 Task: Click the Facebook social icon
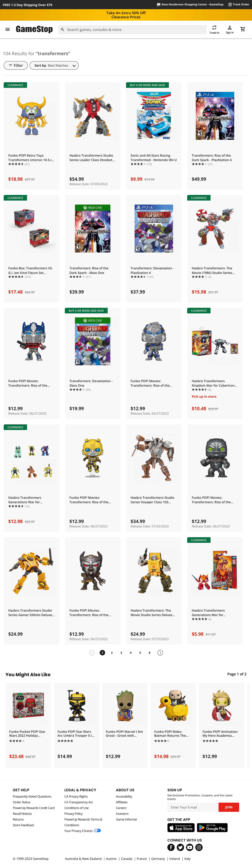coord(171,847)
